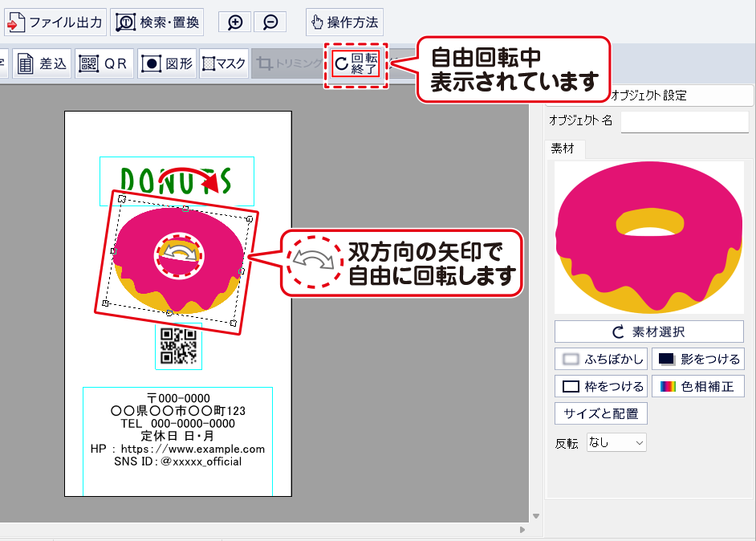This screenshot has height=541, width=756.
Task: Choose the マスク mask tool
Action: point(224,64)
